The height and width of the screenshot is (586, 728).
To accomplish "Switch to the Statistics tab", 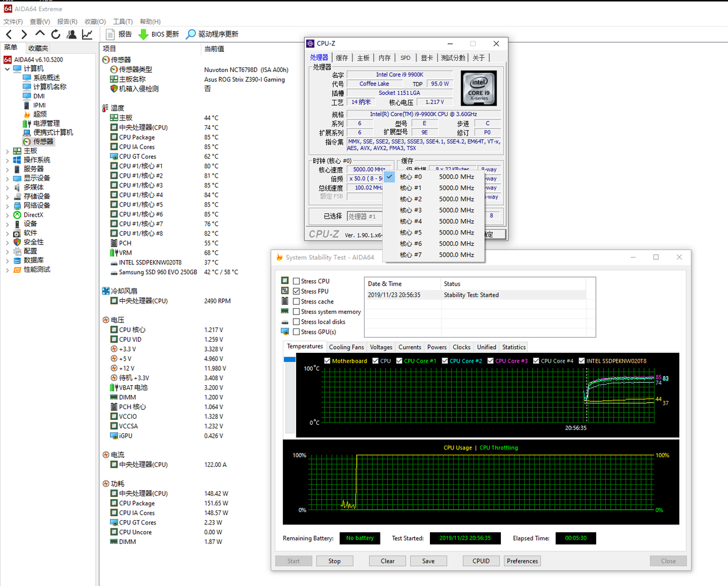I will tap(514, 347).
